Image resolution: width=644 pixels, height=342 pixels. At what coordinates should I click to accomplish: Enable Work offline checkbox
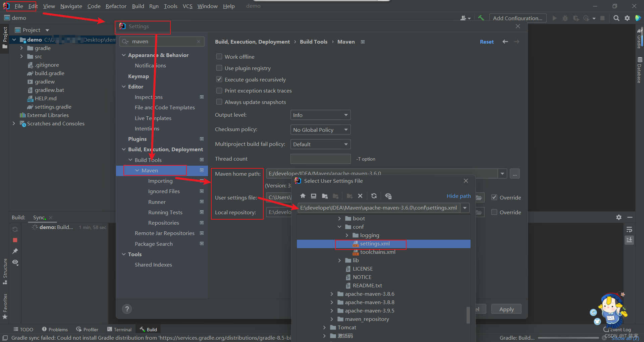tap(219, 56)
